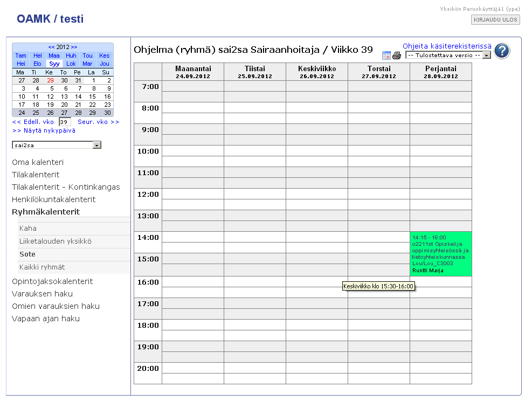Click the 7:00 time row label
The image size is (532, 401).
[x=150, y=87]
